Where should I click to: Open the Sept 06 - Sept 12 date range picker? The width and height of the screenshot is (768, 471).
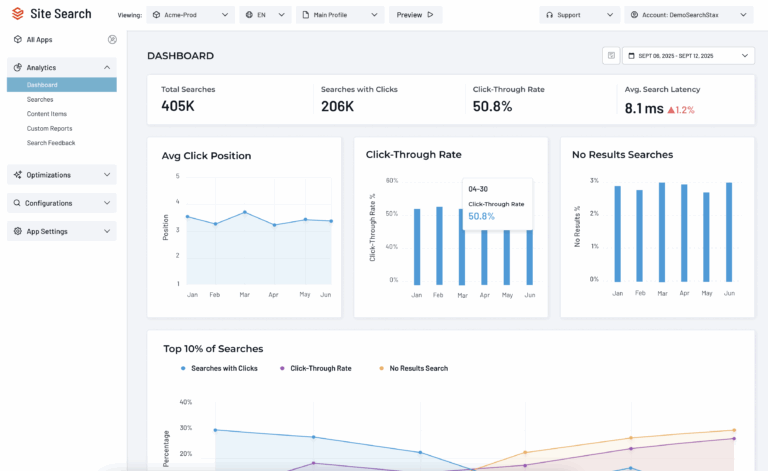(688, 56)
